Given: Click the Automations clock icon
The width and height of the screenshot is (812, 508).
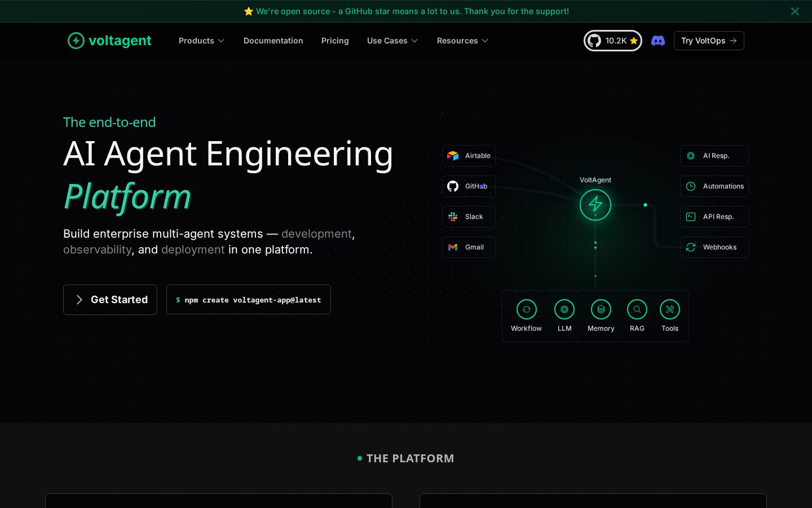Looking at the screenshot, I should tap(691, 186).
